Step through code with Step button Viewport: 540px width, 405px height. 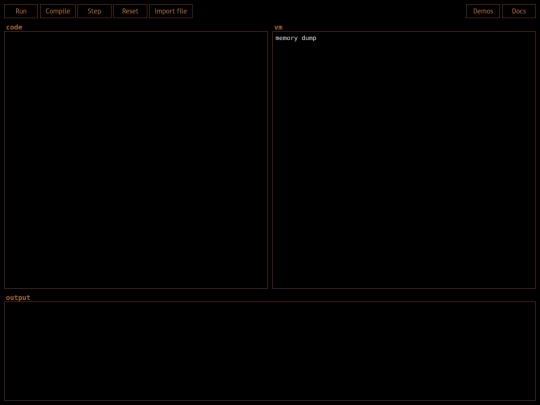click(94, 11)
